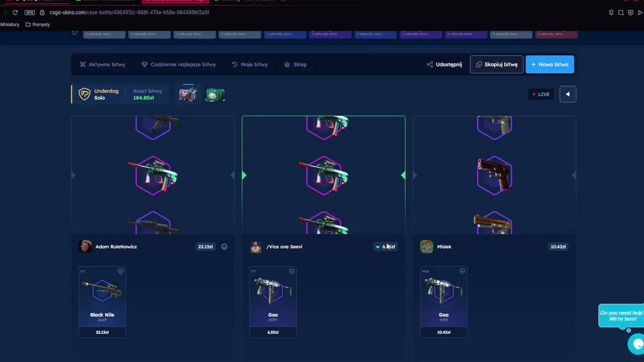
Task: Start a Nowa bitwa
Action: tap(549, 64)
